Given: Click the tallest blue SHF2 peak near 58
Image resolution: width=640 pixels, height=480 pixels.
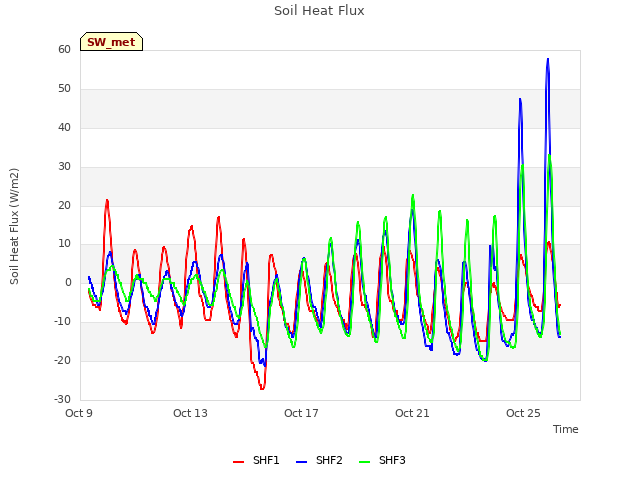Looking at the screenshot, I should click(548, 60).
